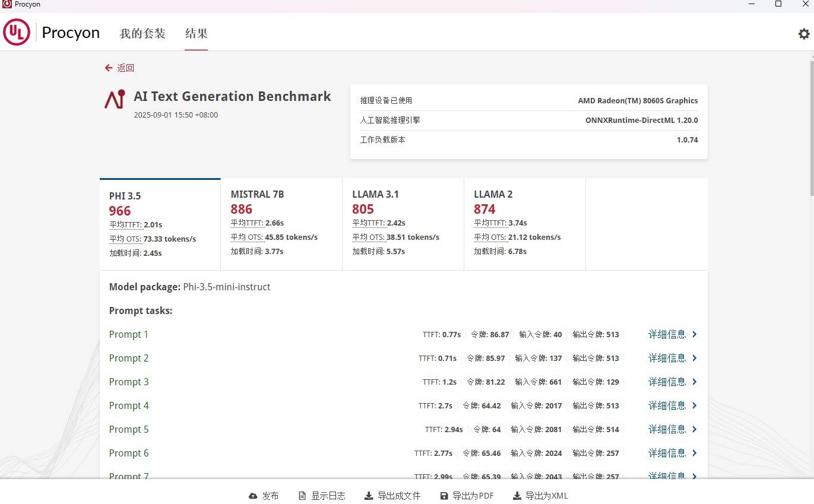Select the LLAMA 2 results tab
Image resolution: width=814 pixels, height=504 pixels.
tap(524, 224)
